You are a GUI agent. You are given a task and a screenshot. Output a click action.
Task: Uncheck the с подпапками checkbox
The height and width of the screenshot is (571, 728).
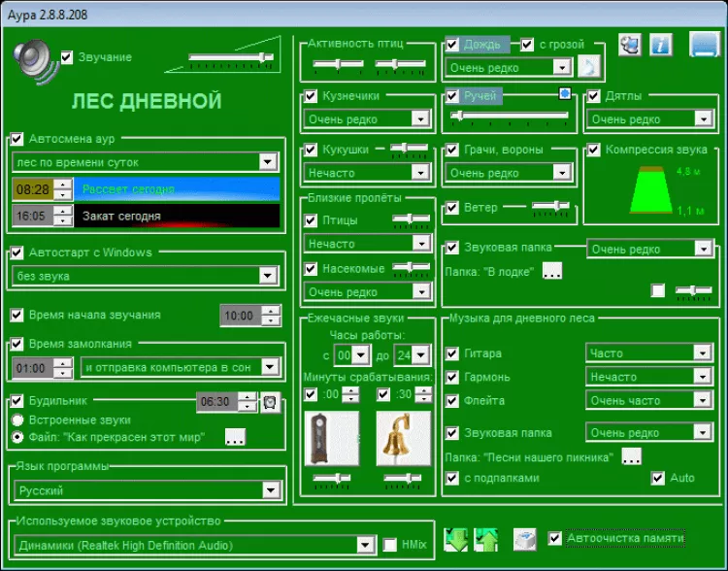point(452,478)
